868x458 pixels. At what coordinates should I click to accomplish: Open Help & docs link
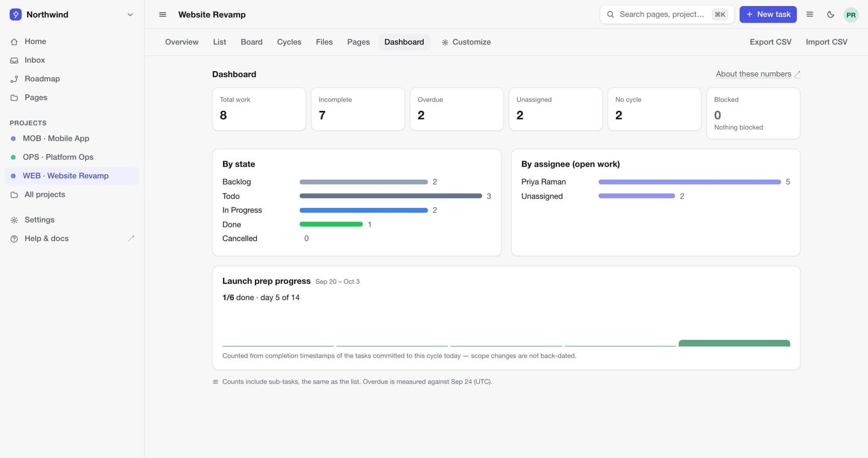(72, 239)
